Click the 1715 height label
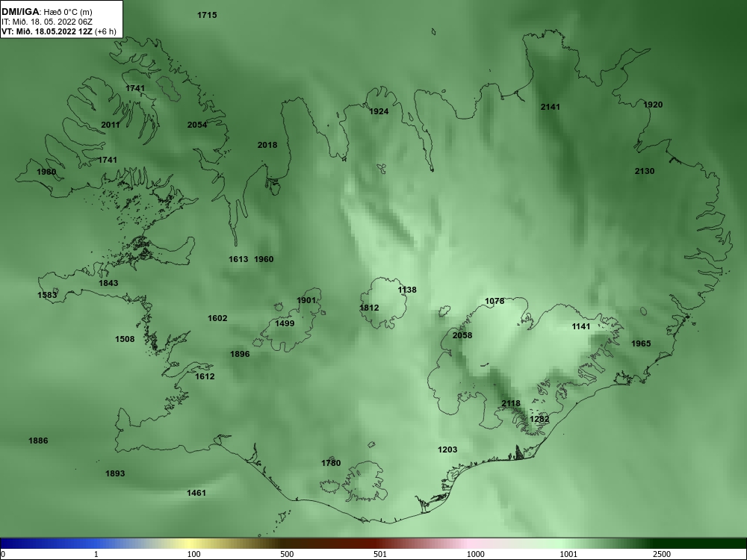This screenshot has width=747, height=560. tap(207, 15)
